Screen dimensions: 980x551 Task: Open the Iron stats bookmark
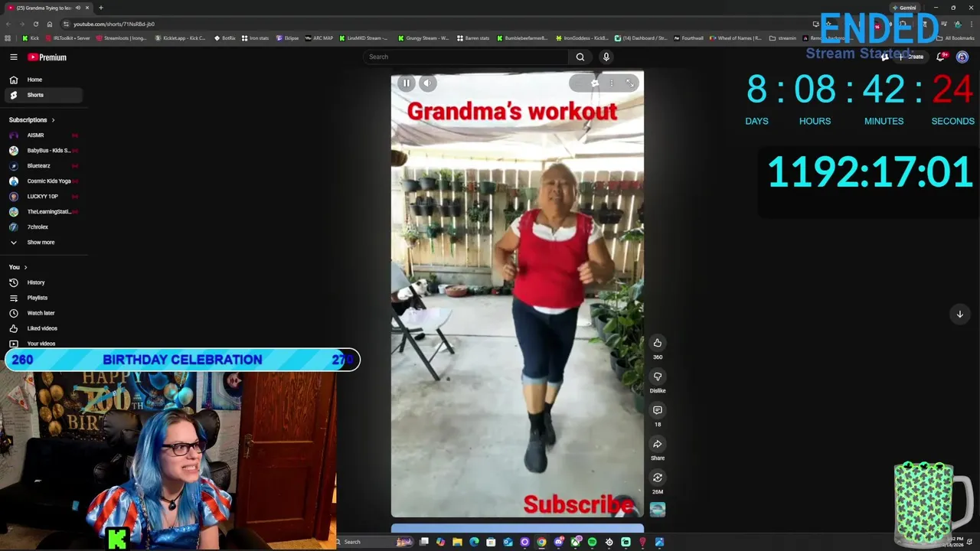pyautogui.click(x=255, y=38)
